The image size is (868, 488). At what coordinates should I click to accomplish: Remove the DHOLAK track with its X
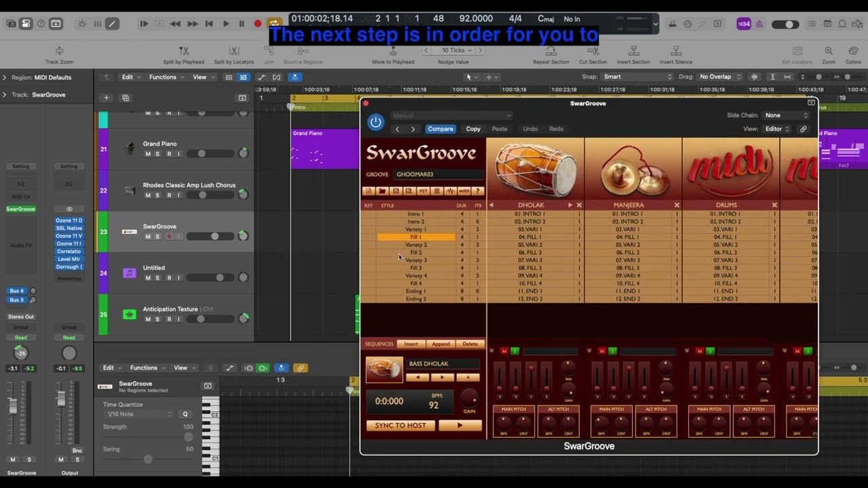578,205
